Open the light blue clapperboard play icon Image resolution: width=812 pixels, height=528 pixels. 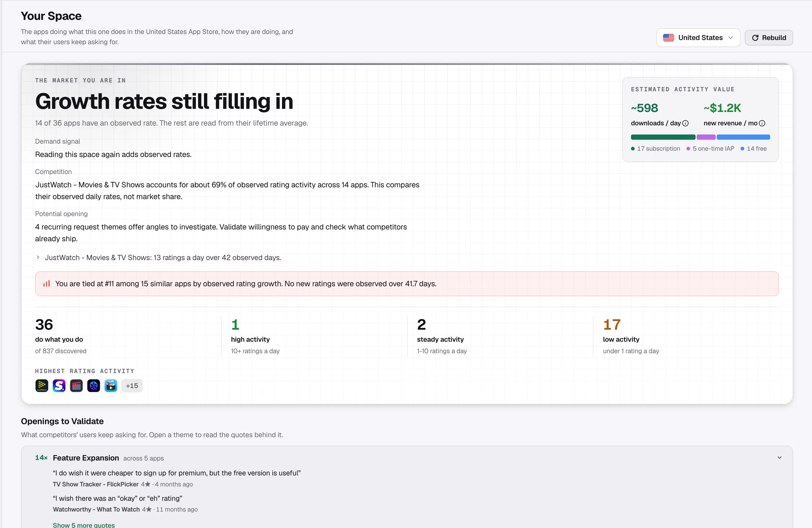pyautogui.click(x=111, y=386)
